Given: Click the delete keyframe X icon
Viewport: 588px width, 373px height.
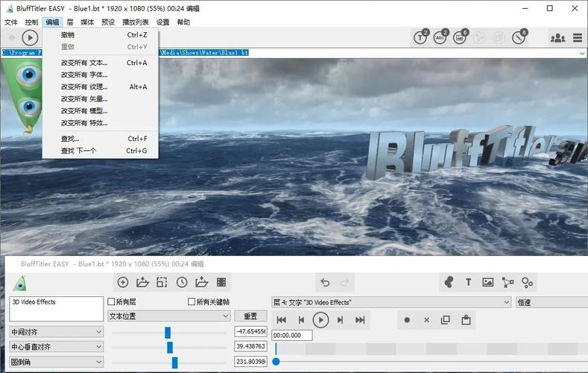Looking at the screenshot, I should click(x=426, y=320).
